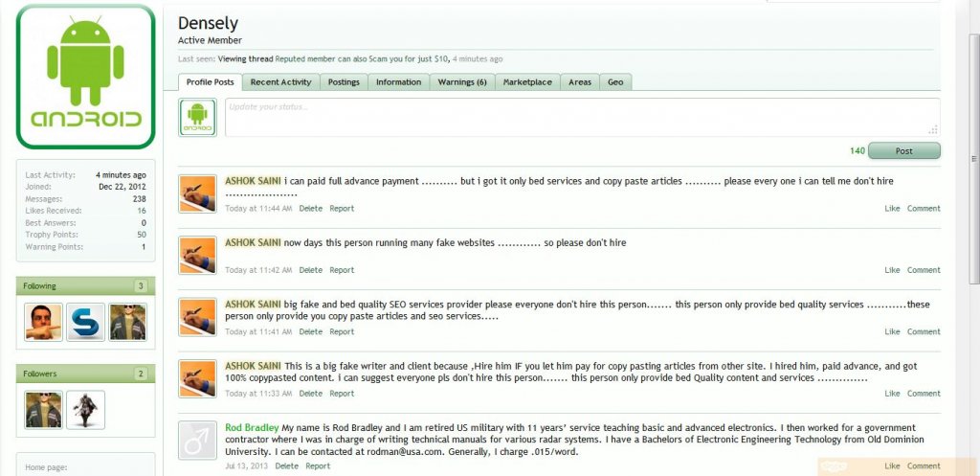Click ASHOK SAINI avatar on 11:42 AM post
This screenshot has height=476, width=980.
197,255
